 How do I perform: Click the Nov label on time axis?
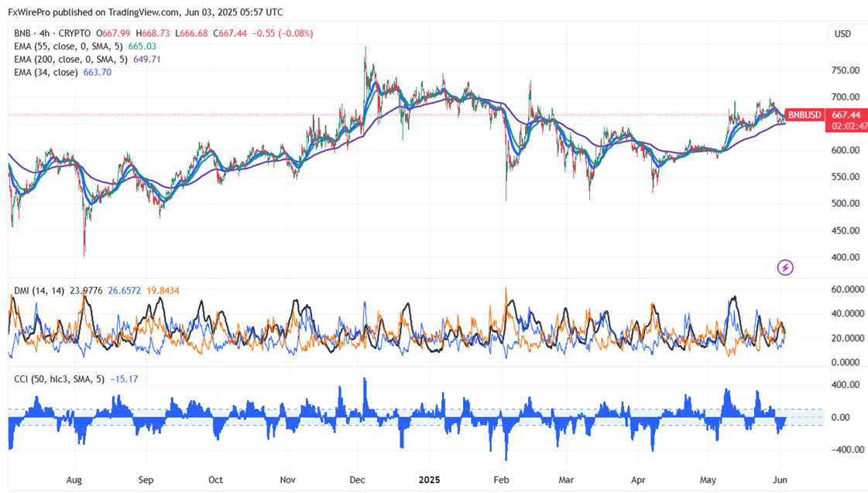[287, 480]
